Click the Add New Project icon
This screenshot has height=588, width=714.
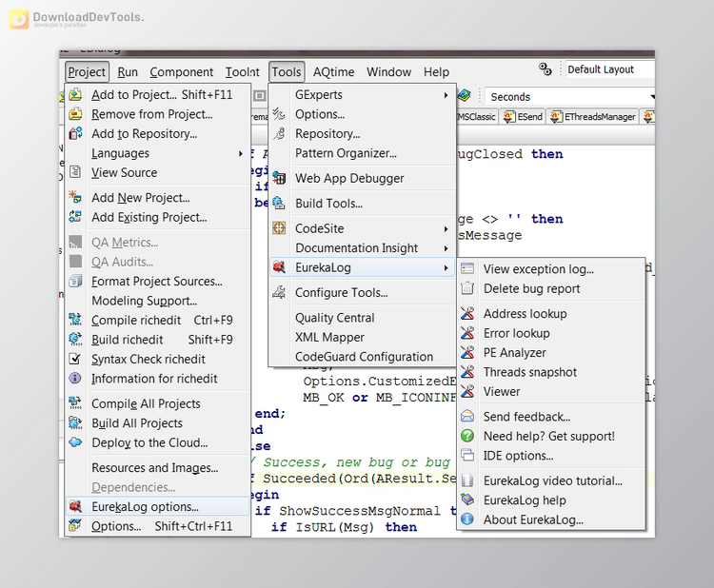pyautogui.click(x=75, y=197)
